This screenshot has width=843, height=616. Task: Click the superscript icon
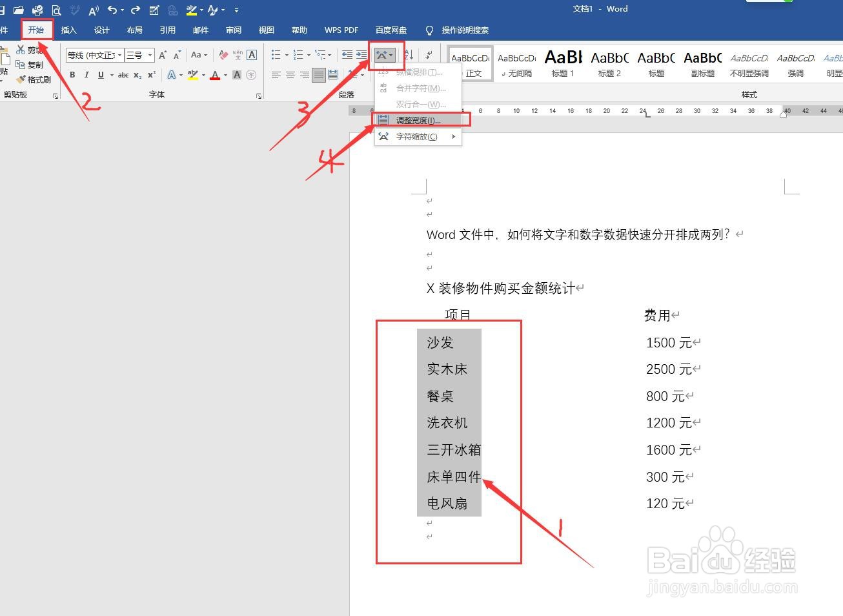[151, 75]
